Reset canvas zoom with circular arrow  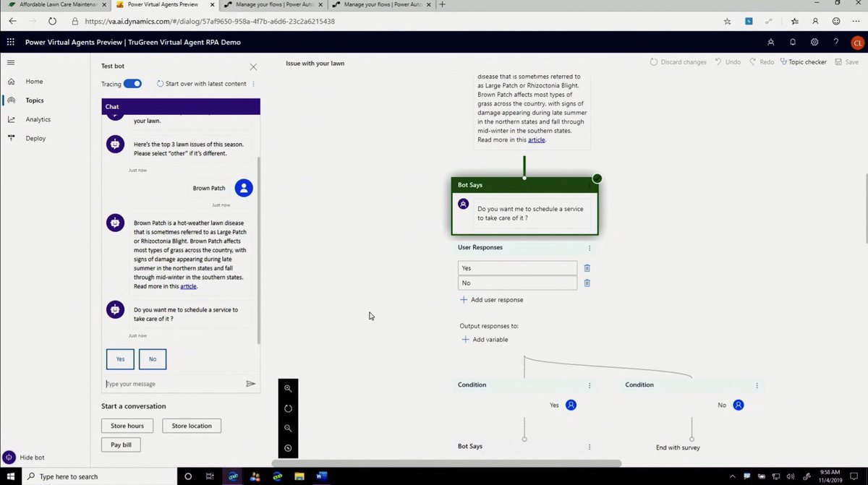(288, 408)
